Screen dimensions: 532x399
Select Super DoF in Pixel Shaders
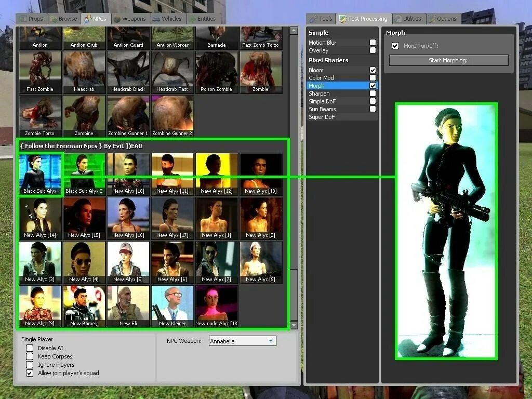point(342,117)
